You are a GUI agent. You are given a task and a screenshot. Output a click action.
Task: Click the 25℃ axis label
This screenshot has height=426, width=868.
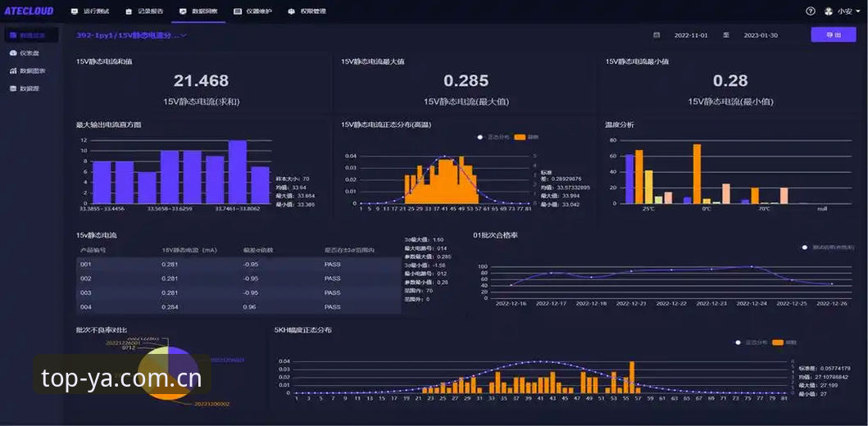(648, 209)
